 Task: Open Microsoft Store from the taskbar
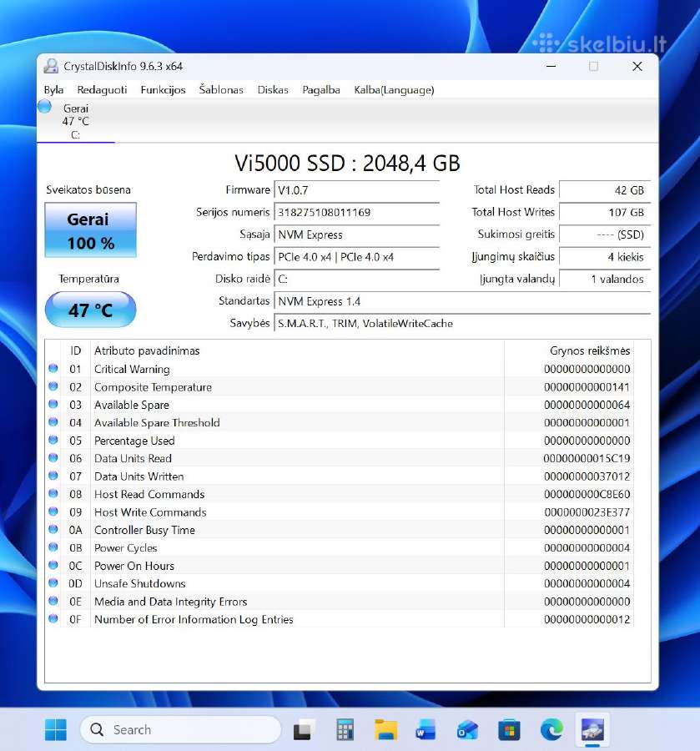pos(509,729)
